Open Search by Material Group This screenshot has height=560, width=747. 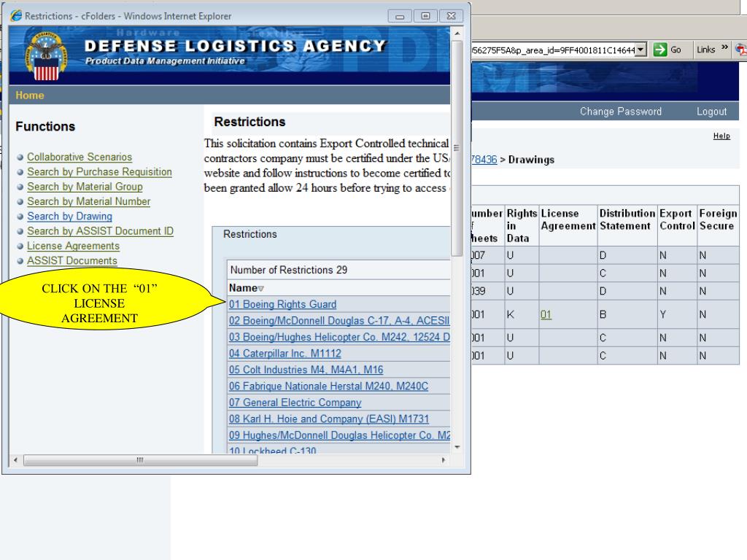coord(85,187)
